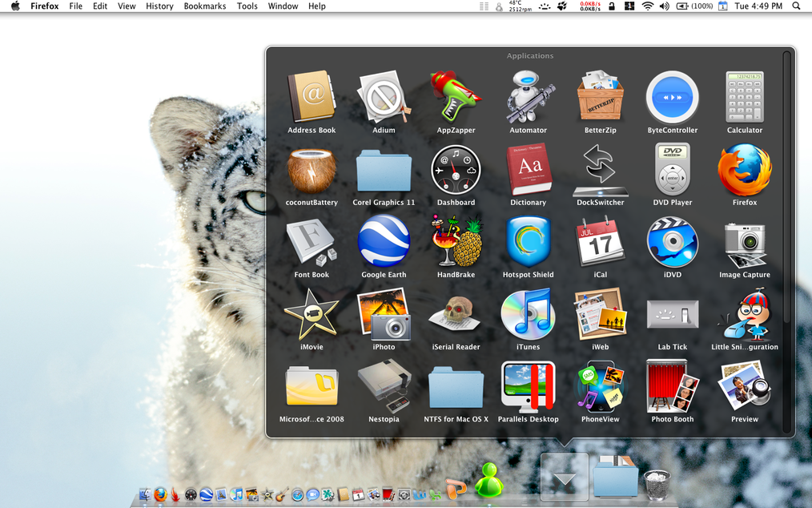Open Hotspot Shield
This screenshot has width=812, height=508.
(x=529, y=241)
